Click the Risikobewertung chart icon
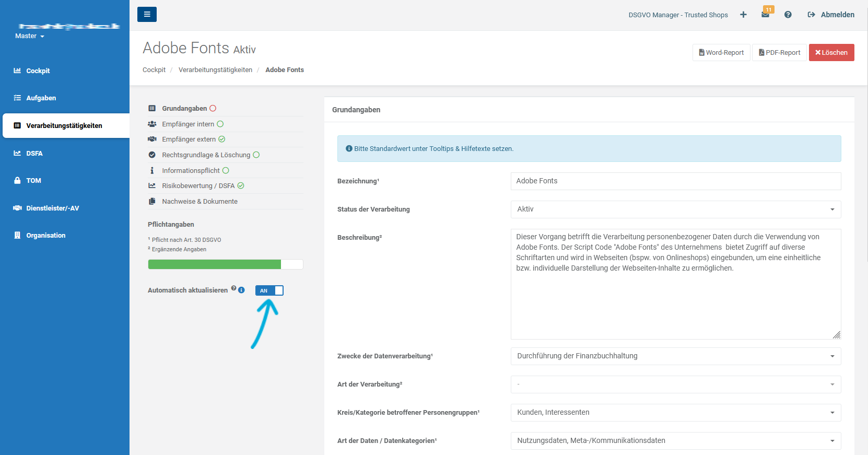The height and width of the screenshot is (455, 868). tap(152, 185)
